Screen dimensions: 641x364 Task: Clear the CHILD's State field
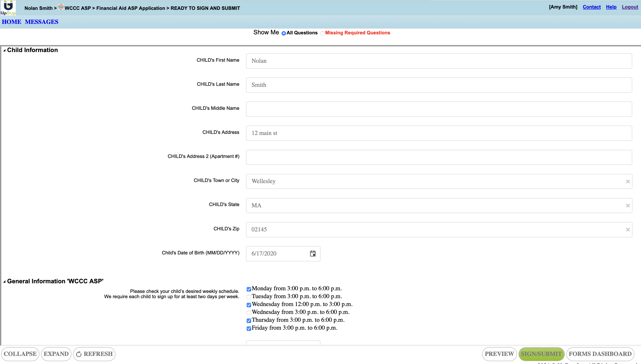pos(627,205)
